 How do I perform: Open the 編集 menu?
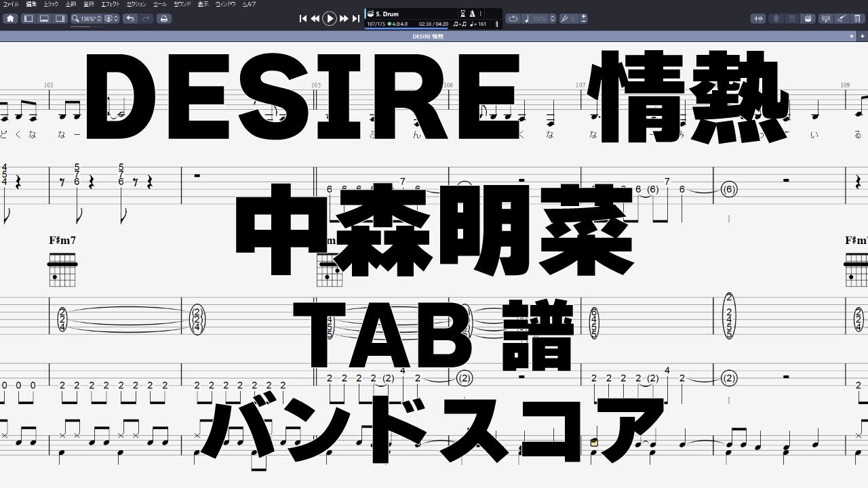coord(31,4)
